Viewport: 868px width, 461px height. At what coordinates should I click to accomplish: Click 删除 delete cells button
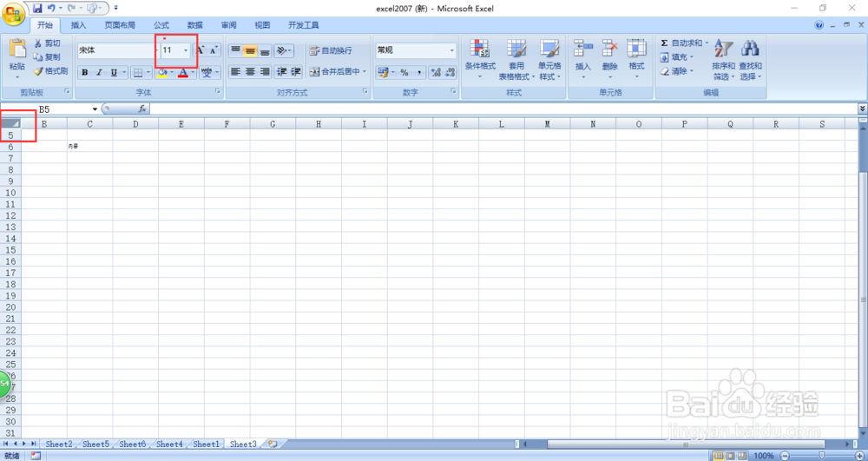609,60
